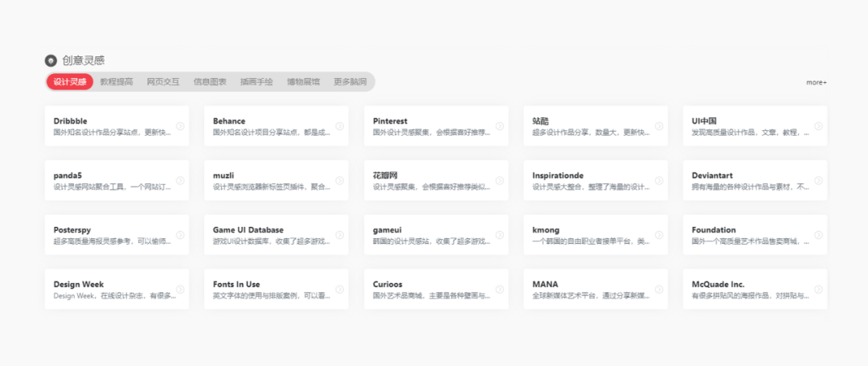Screen dimensions: 868x366
Task: Open the Pinterest site title
Action: point(391,121)
